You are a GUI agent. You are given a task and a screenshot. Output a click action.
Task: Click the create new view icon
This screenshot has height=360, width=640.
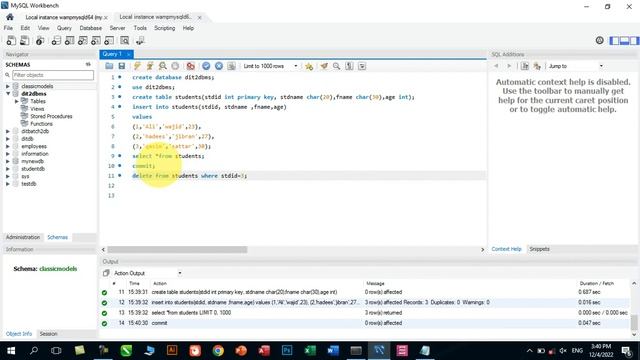pos(82,40)
